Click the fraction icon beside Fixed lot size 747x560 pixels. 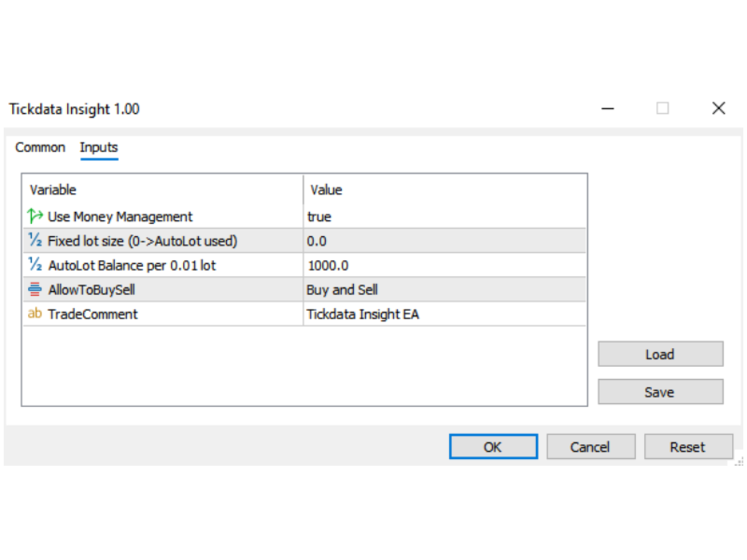35,240
